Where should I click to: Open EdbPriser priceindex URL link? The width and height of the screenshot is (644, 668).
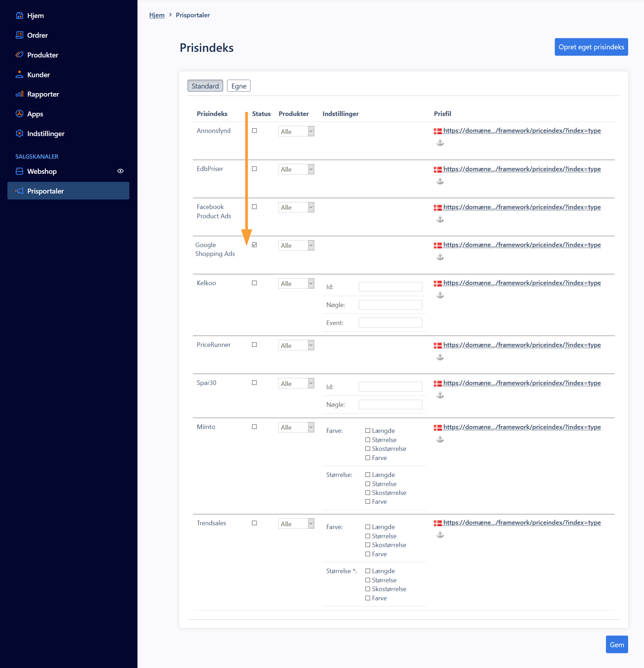pos(522,169)
